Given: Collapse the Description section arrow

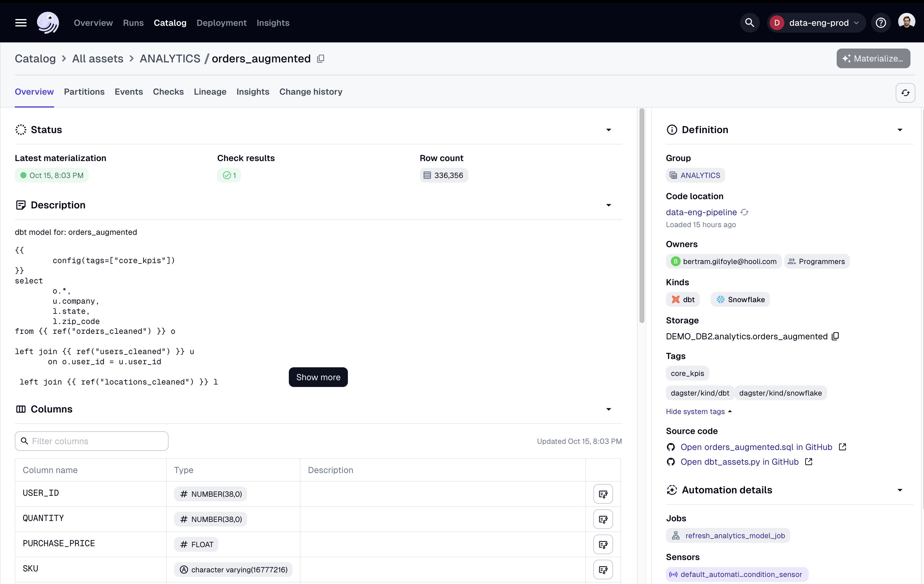Looking at the screenshot, I should (609, 205).
